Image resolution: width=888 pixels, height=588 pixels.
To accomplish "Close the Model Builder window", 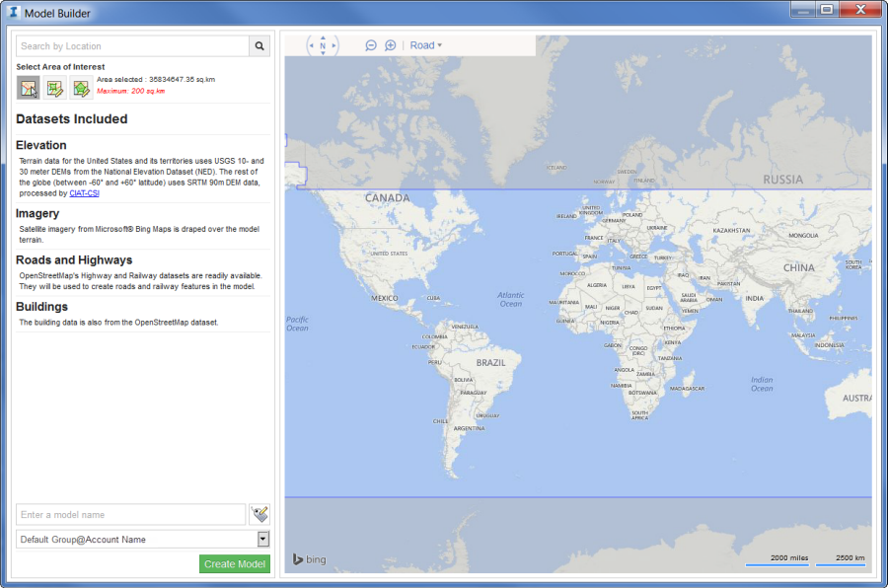I will tap(859, 9).
